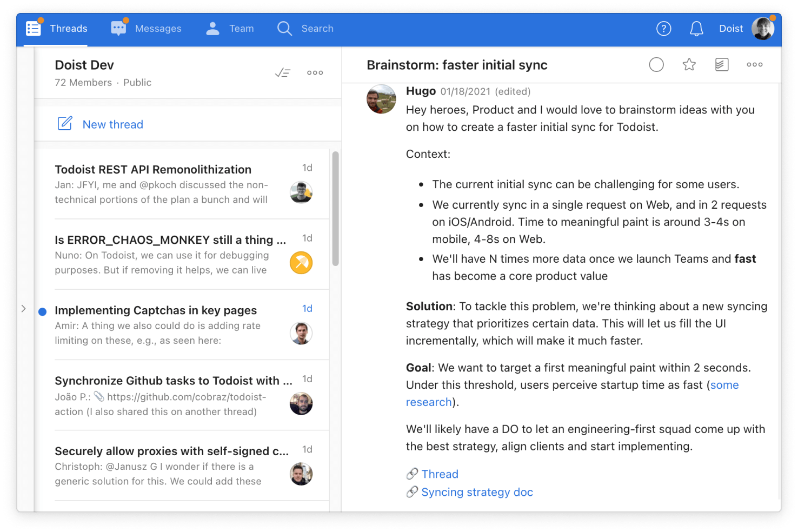Click the Messages chat bubble icon
This screenshot has width=798, height=532.
point(118,29)
